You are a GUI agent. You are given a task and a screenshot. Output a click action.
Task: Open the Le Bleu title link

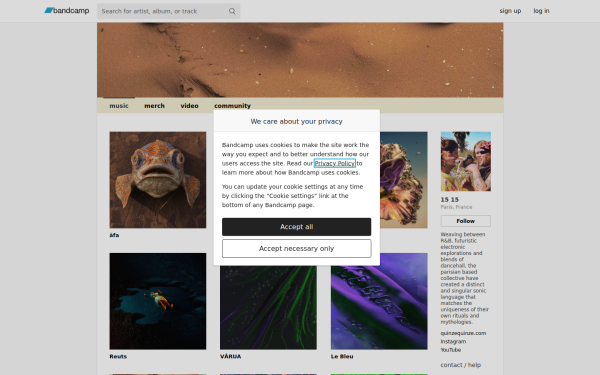pos(342,356)
